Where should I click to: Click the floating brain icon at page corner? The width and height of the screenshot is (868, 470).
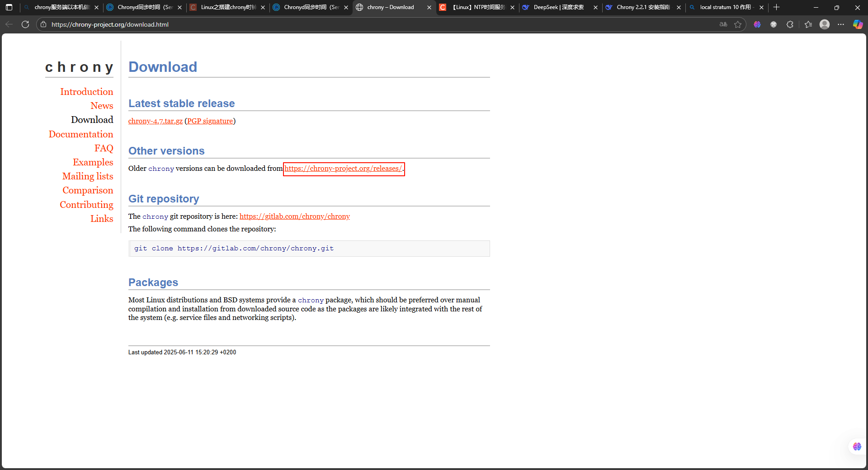click(857, 446)
